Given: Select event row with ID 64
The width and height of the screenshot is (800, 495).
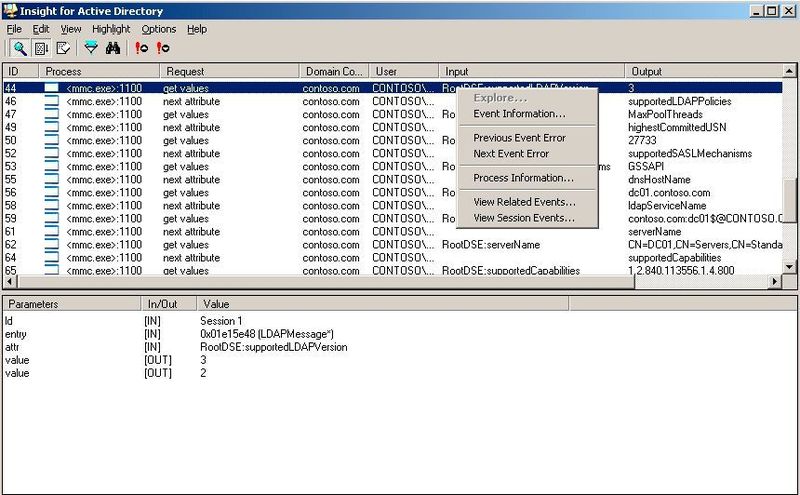Looking at the screenshot, I should pos(393,258).
